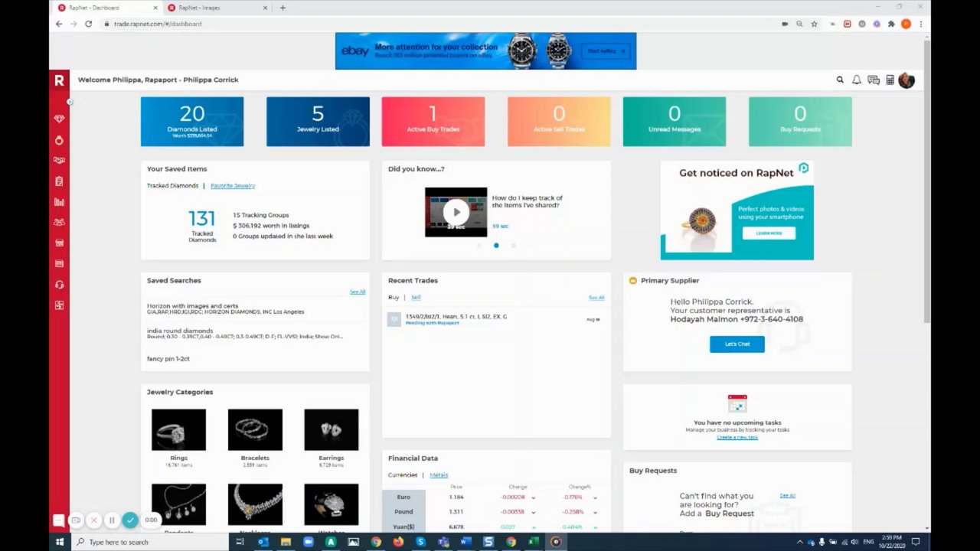Open saved search fancy pin 1-2ct

[168, 358]
